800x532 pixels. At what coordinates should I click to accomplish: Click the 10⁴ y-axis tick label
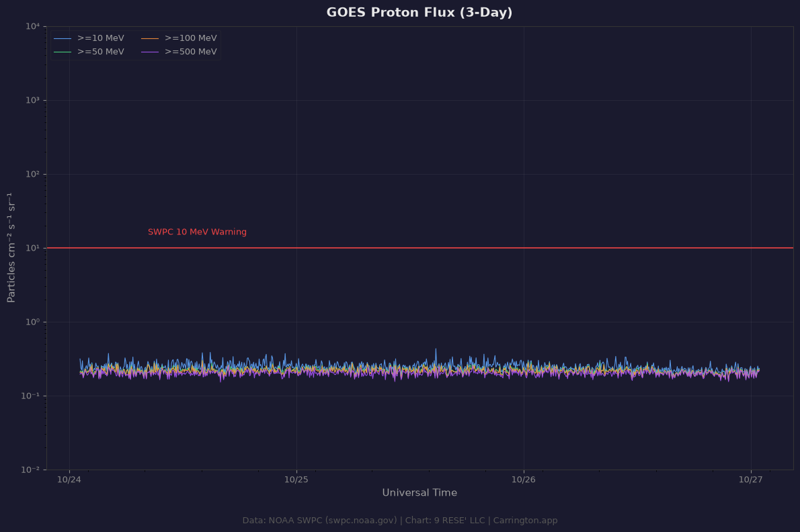point(33,26)
